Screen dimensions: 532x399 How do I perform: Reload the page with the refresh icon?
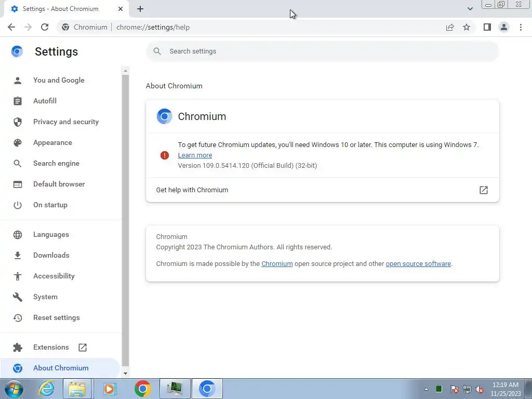(x=45, y=27)
